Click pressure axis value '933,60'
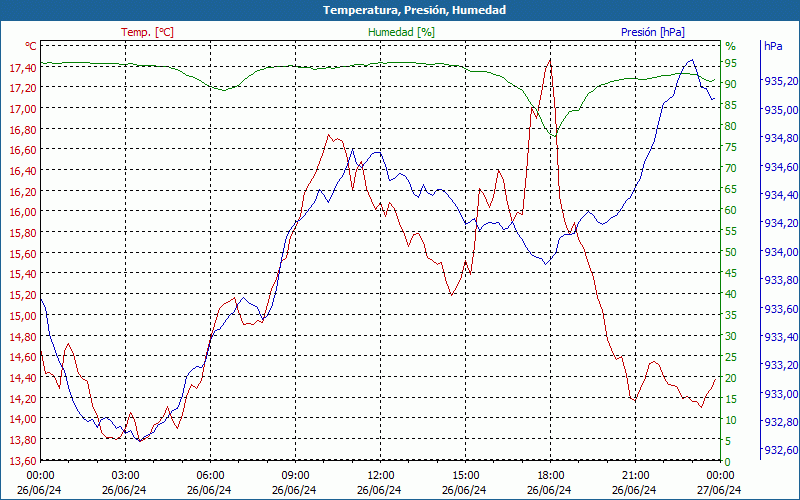This screenshot has height=500, width=800. point(781,308)
